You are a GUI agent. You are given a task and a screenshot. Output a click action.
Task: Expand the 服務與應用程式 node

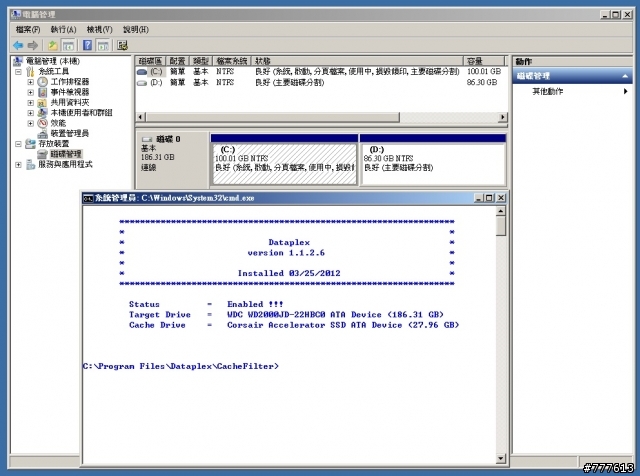point(18,164)
